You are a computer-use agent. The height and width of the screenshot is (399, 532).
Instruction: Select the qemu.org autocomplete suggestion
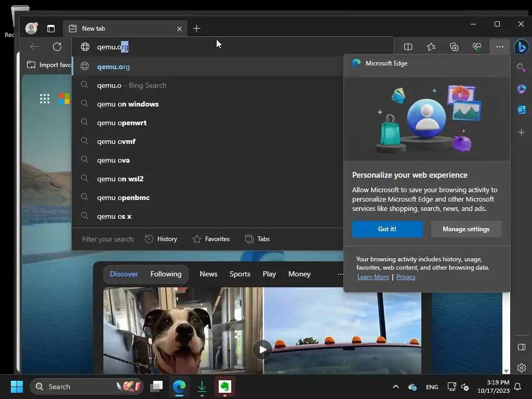208,66
